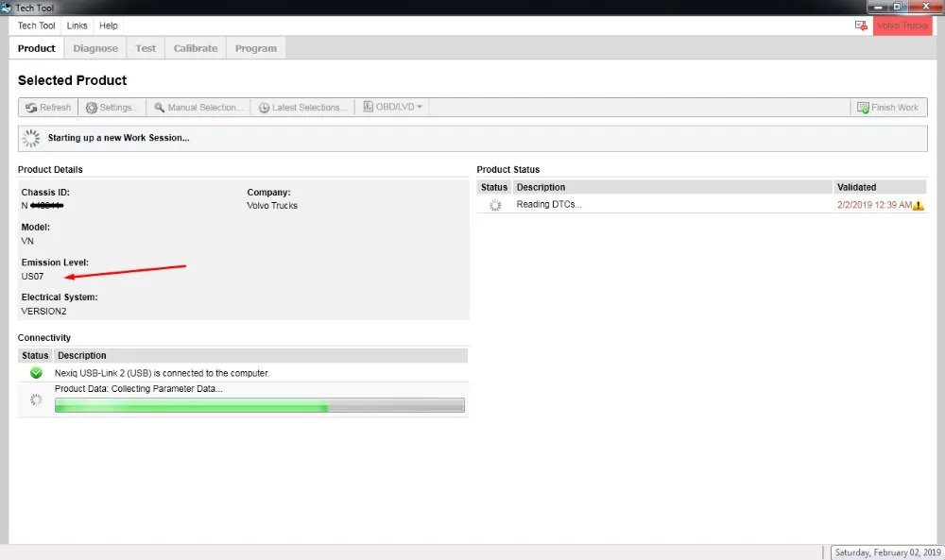Image resolution: width=945 pixels, height=560 pixels.
Task: Click the green check icon beside Nexiq USB-Link 2
Action: click(35, 373)
